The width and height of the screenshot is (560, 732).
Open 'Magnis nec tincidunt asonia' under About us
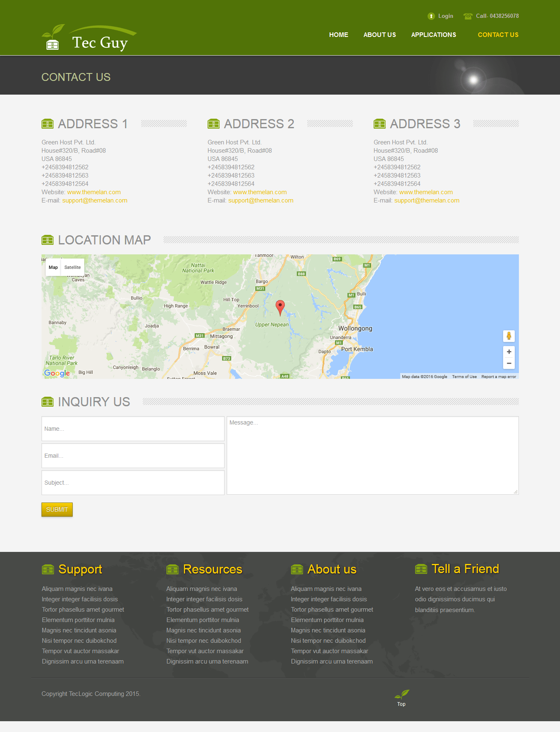(328, 630)
